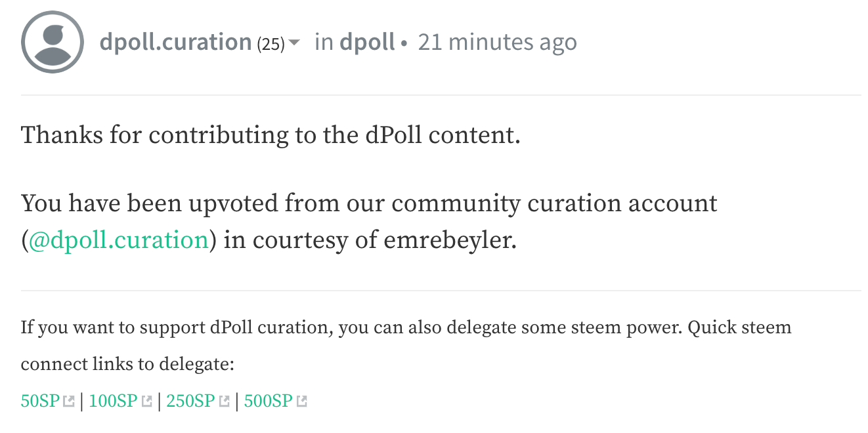The height and width of the screenshot is (433, 868).
Task: Click the external-link icon after 250SP
Action: [225, 401]
